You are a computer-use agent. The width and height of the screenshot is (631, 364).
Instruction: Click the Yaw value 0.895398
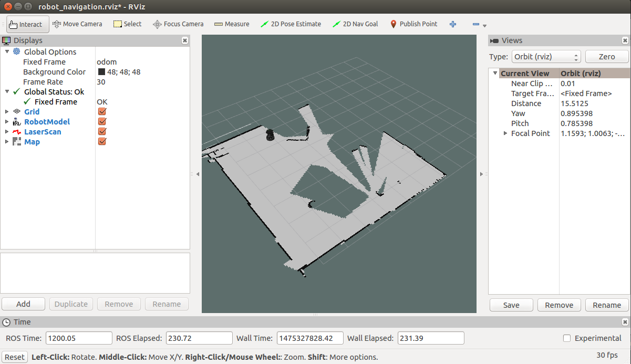pyautogui.click(x=576, y=113)
